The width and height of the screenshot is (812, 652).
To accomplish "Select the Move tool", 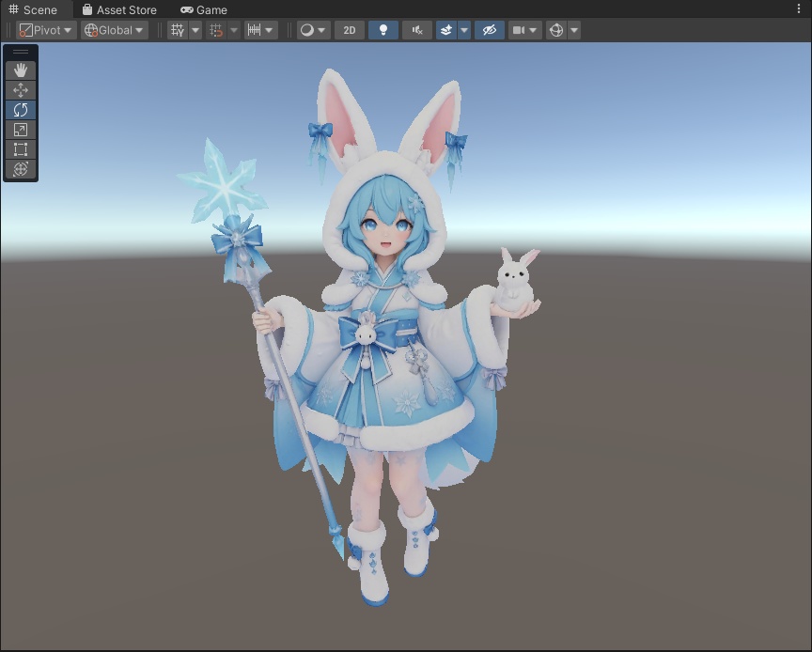I will [20, 90].
